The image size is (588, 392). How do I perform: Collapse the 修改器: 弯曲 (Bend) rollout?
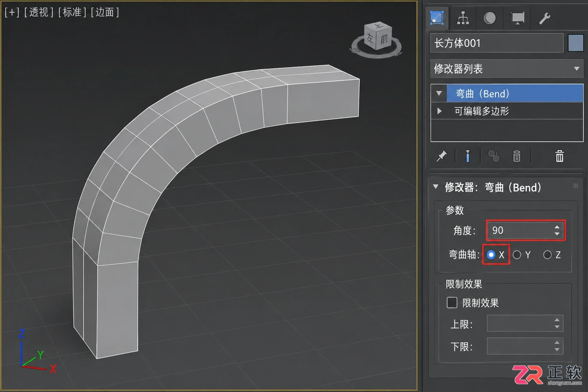coord(436,187)
